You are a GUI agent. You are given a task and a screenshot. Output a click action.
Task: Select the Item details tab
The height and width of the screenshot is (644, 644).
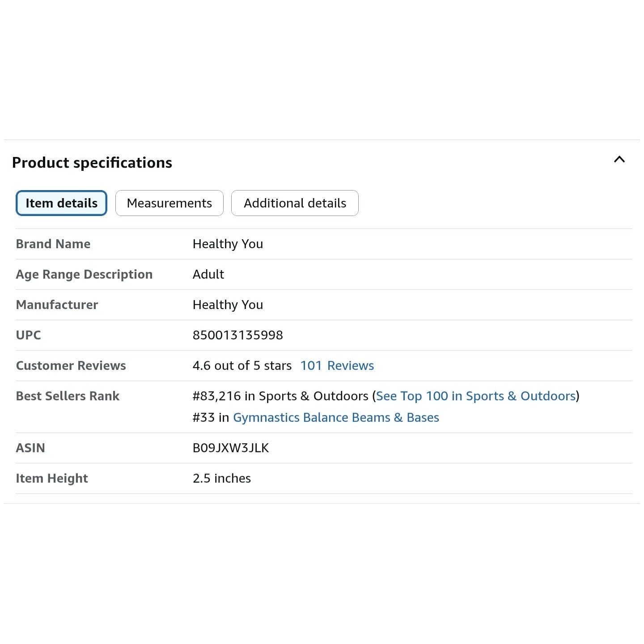point(61,203)
